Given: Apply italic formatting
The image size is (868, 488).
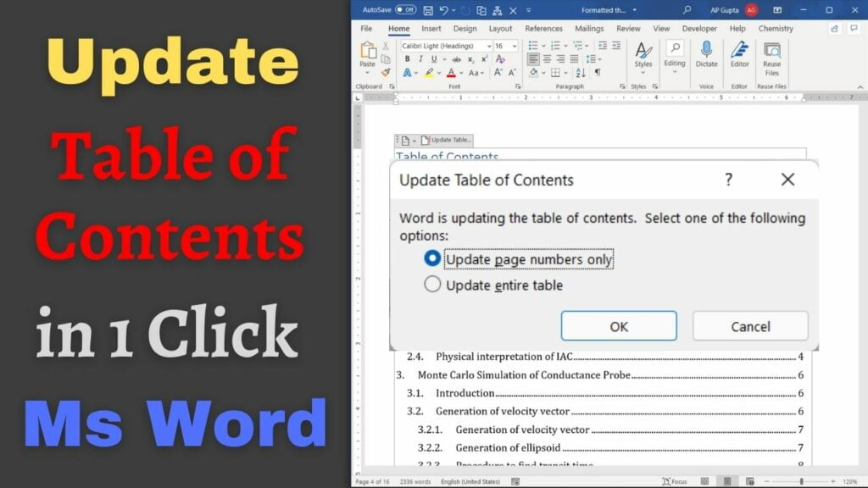Looking at the screenshot, I should 420,58.
